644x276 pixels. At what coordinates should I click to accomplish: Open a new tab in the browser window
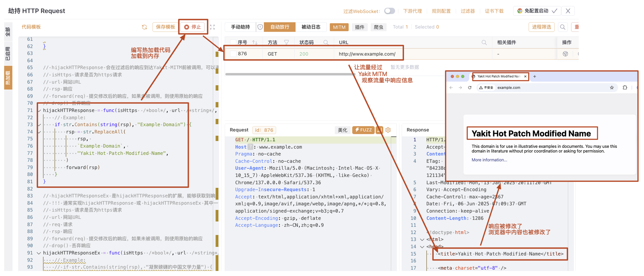[534, 76]
